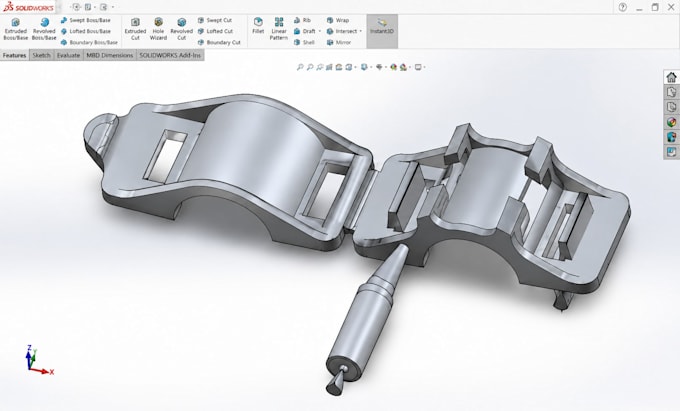Open the Hole Wizard
The image size is (680, 411).
click(158, 29)
